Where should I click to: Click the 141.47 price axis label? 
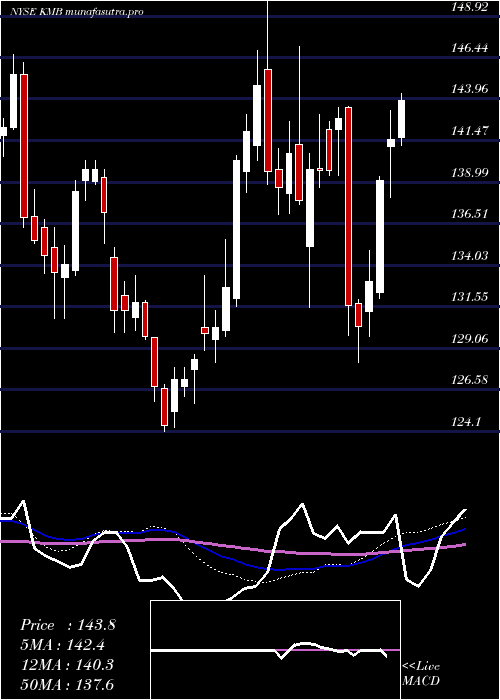(469, 131)
